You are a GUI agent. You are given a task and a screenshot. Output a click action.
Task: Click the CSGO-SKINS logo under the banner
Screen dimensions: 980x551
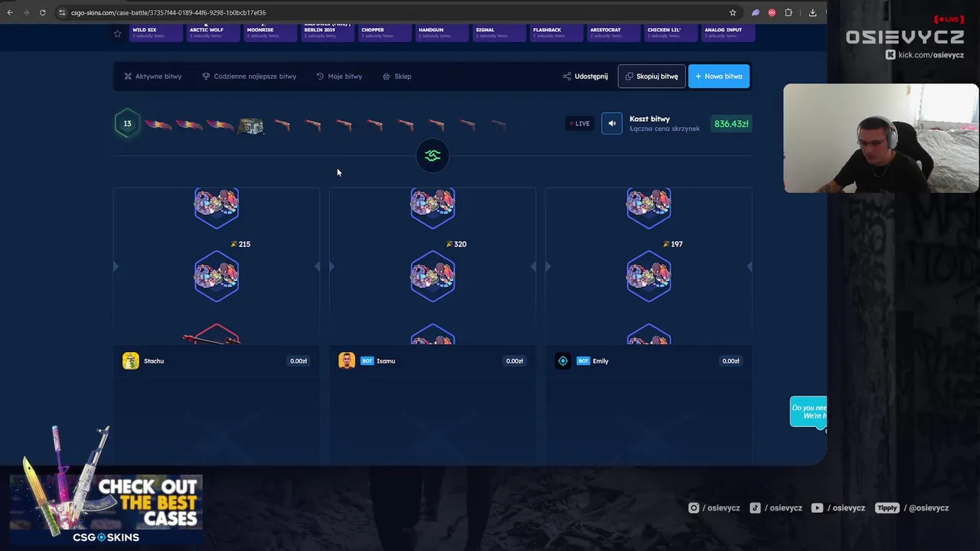(x=106, y=537)
